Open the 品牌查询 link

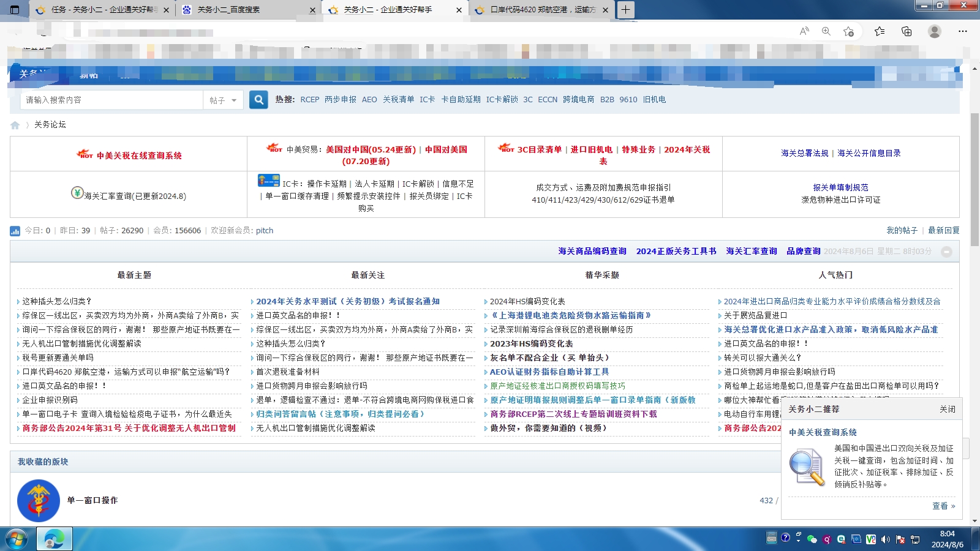(804, 251)
